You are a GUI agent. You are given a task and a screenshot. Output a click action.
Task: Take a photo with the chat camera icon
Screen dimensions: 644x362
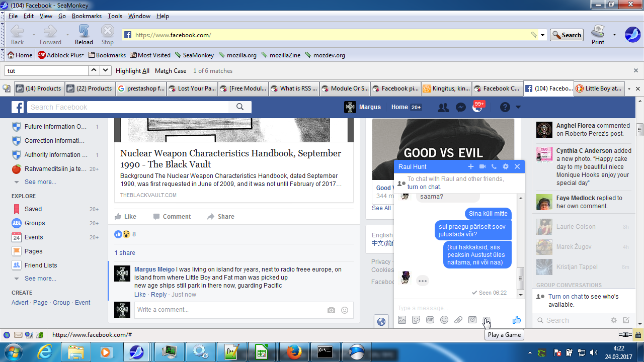472,320
